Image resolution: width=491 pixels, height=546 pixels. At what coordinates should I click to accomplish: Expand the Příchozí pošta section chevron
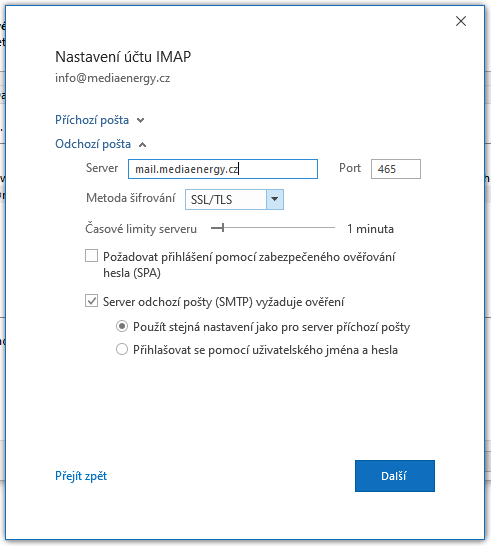[x=140, y=120]
